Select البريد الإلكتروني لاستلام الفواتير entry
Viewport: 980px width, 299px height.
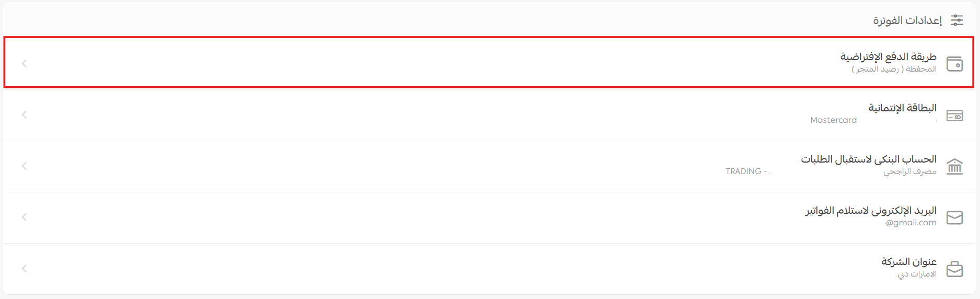(x=871, y=210)
